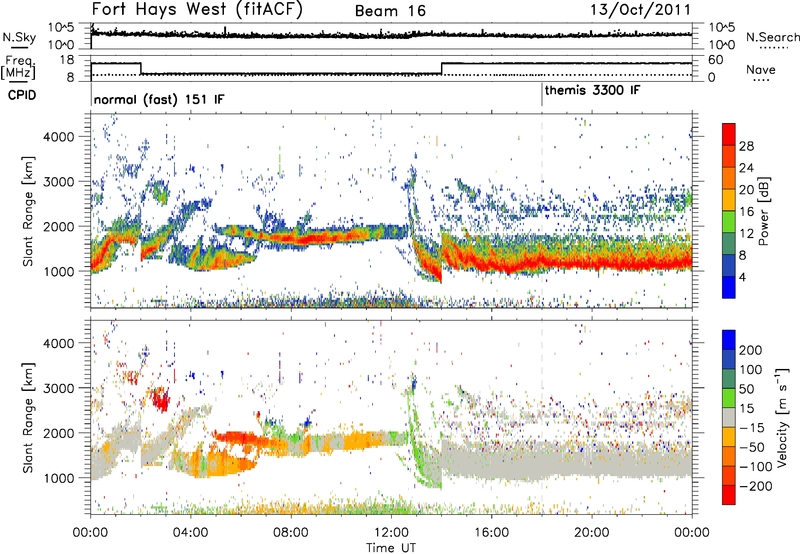Screen dimensions: 800x554
Task: Click the '200' tick on Velocity colorbar
Action: coord(751,350)
